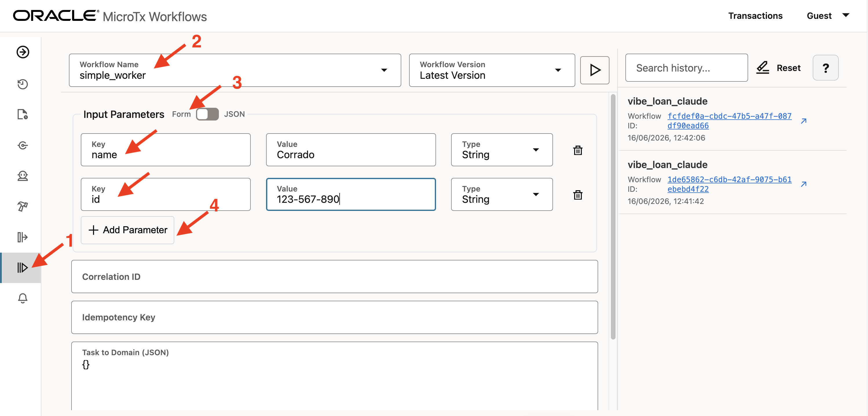
Task: Toggle Input Parameters between Form and JSON
Action: coord(207,114)
